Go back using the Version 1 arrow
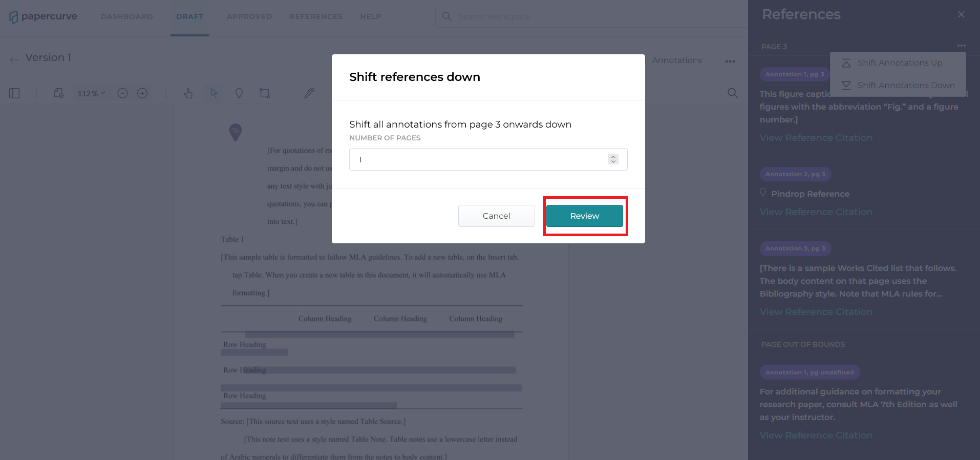The height and width of the screenshot is (460, 980). 14,59
